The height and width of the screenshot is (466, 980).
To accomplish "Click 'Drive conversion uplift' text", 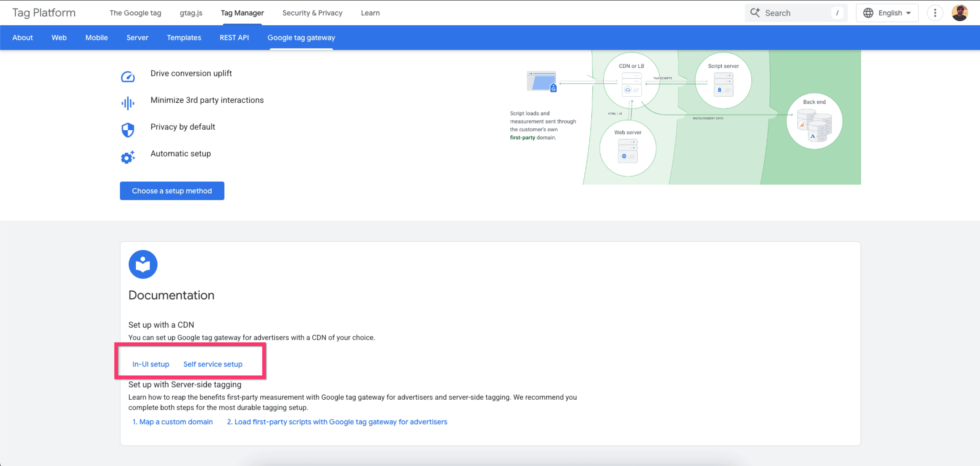I will 191,73.
